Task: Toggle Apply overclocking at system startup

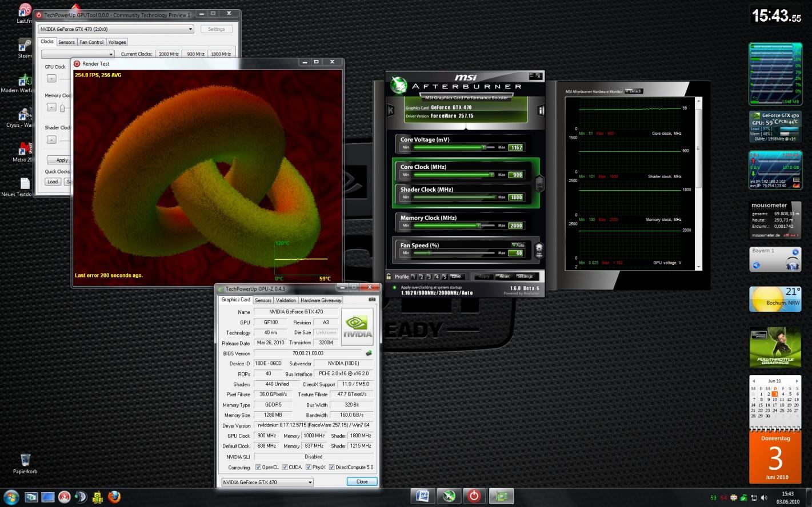Action: [x=394, y=288]
